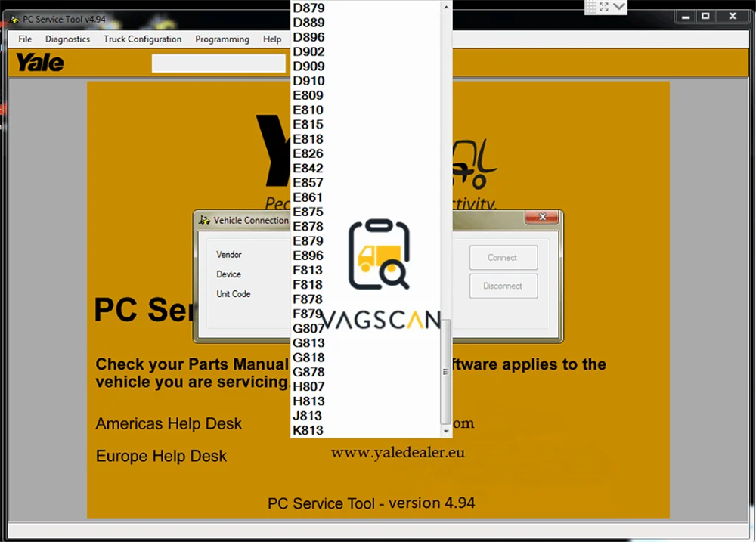756x542 pixels.
Task: Select unit code E879
Action: [365, 241]
